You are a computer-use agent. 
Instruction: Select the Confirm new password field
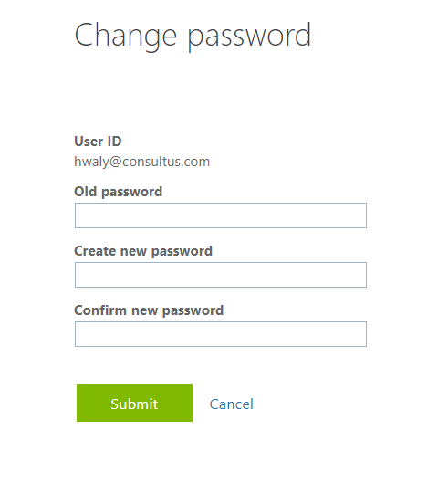(x=221, y=334)
